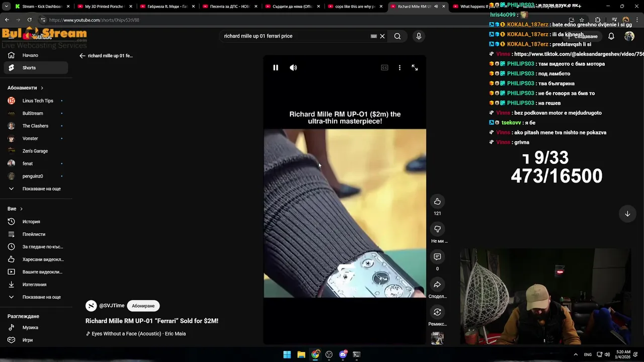The image size is (644, 362).
Task: Run search with the magnifier button
Action: tap(397, 36)
